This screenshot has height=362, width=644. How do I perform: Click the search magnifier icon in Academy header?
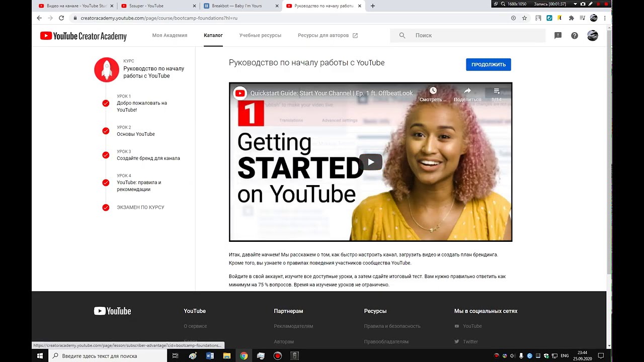(x=403, y=36)
